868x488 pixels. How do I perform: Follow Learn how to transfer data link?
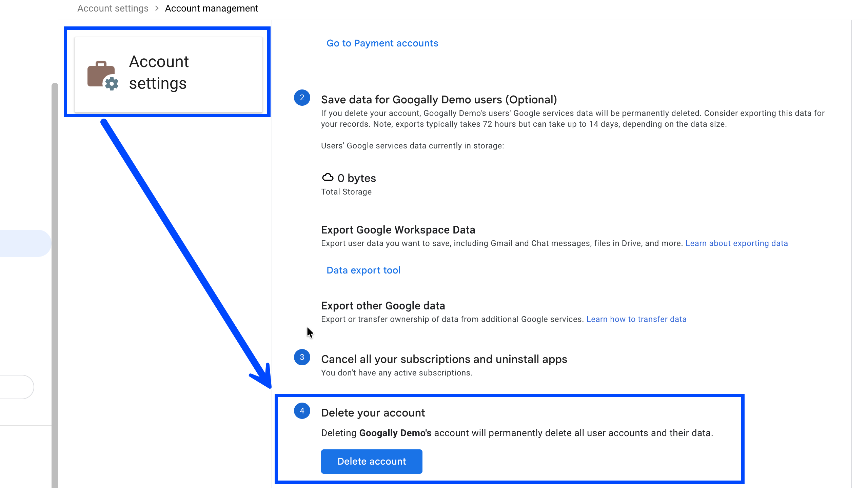pos(636,319)
